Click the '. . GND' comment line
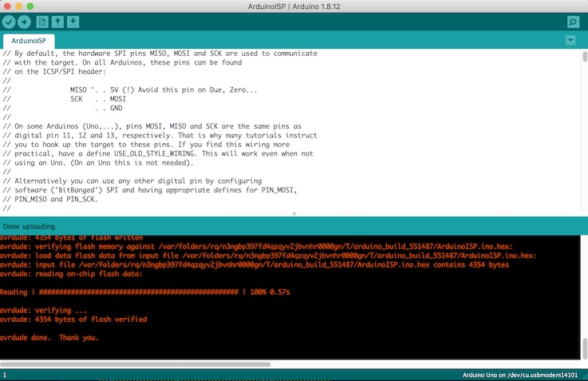The width and height of the screenshot is (588, 381). coord(62,108)
